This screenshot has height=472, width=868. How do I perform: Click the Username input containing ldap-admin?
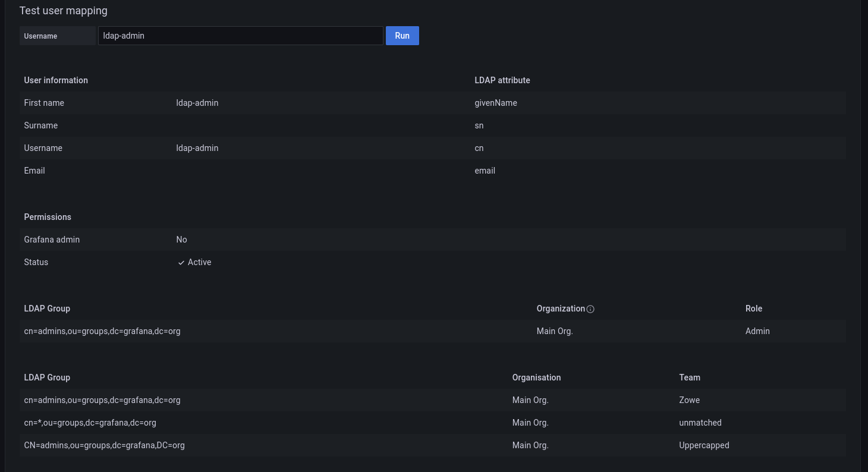tap(240, 36)
